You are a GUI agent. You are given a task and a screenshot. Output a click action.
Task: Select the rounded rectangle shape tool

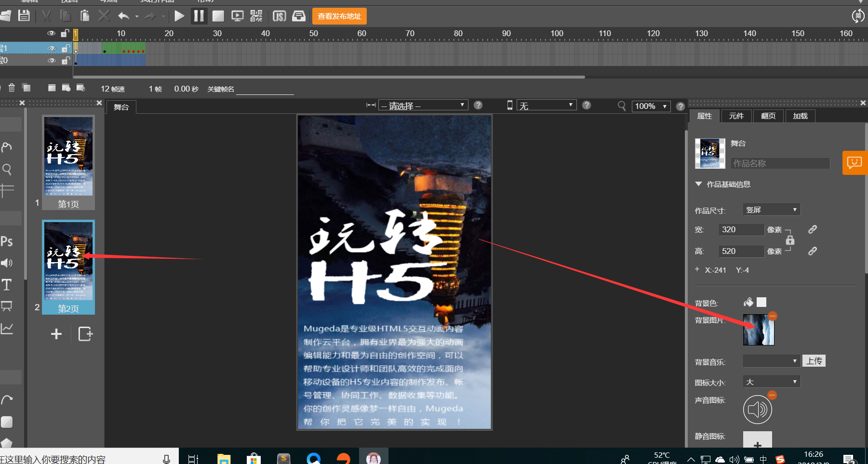coord(7,422)
